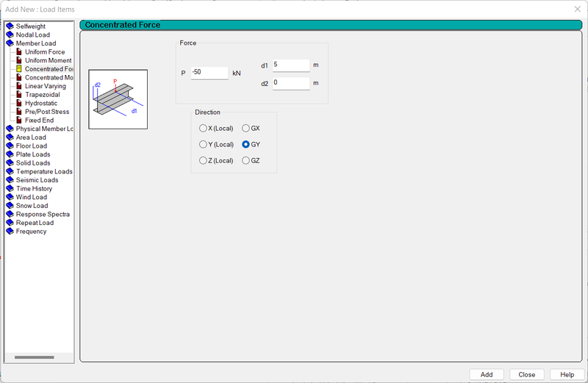Click the Close button

click(x=526, y=374)
